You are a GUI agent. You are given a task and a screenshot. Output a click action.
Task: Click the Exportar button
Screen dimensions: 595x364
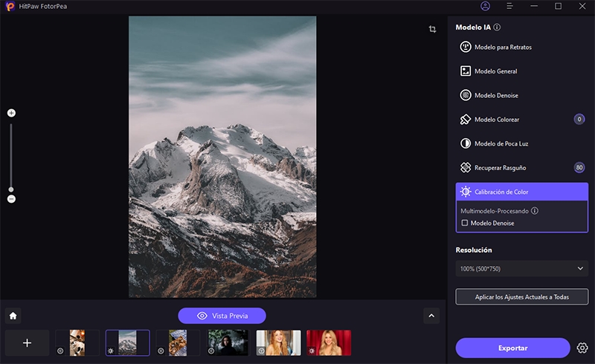512,348
